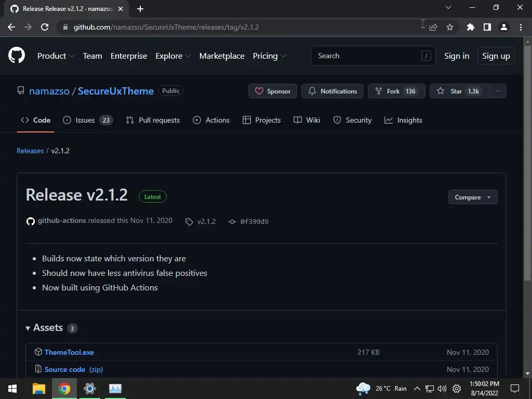The height and width of the screenshot is (399, 532).
Task: Open the Marketplace page
Action: pyautogui.click(x=222, y=56)
